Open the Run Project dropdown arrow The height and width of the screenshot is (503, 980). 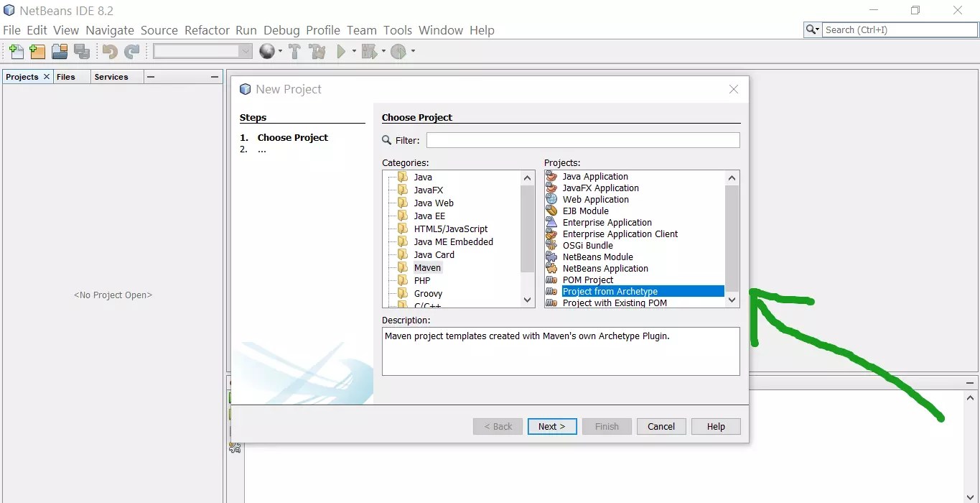click(x=353, y=51)
